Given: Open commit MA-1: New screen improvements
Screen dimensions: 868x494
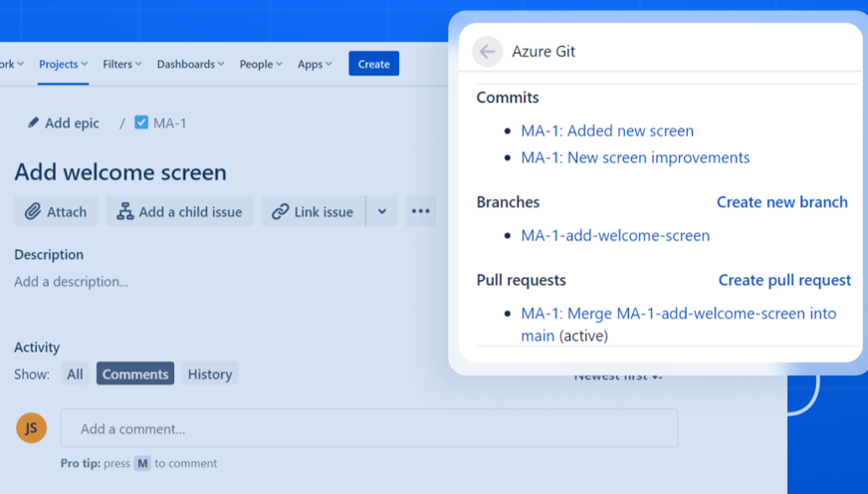Looking at the screenshot, I should pos(635,157).
